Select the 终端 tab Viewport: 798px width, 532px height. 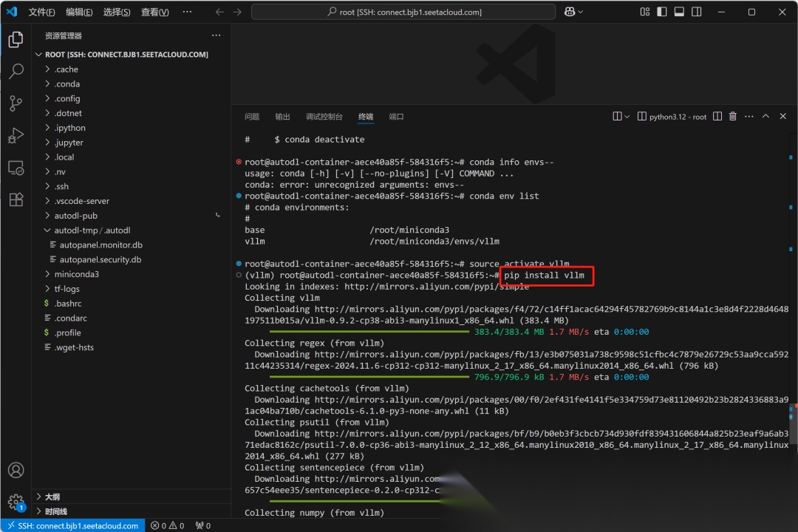[366, 117]
